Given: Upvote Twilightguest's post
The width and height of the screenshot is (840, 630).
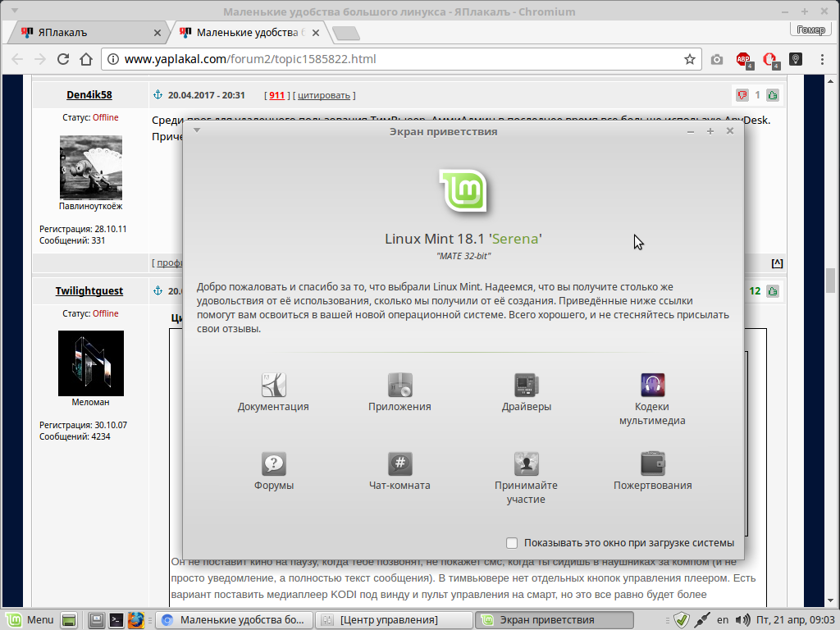Looking at the screenshot, I should click(x=773, y=291).
